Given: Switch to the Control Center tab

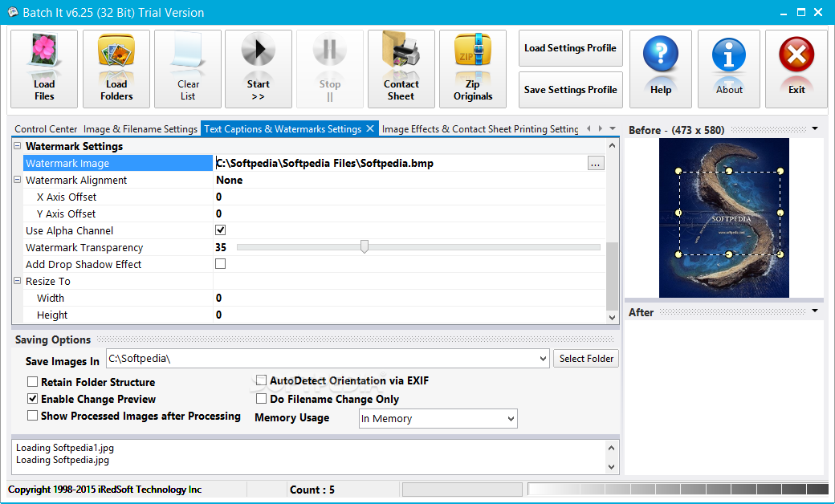Looking at the screenshot, I should pyautogui.click(x=46, y=128).
